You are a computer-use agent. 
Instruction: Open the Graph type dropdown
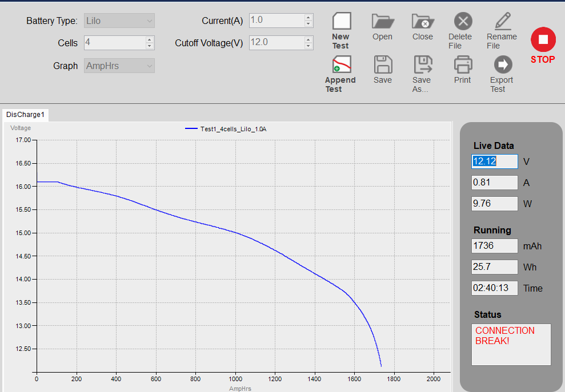[x=150, y=66]
